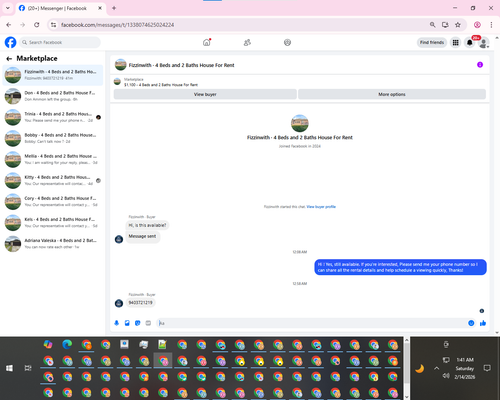View site information icon in address bar

pyautogui.click(x=53, y=25)
